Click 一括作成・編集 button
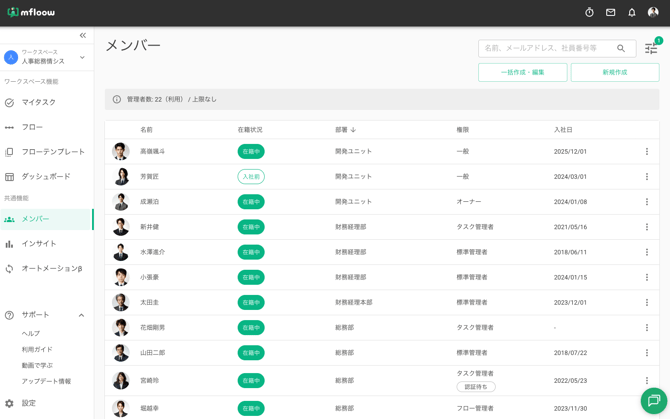The image size is (670, 419). click(x=523, y=72)
